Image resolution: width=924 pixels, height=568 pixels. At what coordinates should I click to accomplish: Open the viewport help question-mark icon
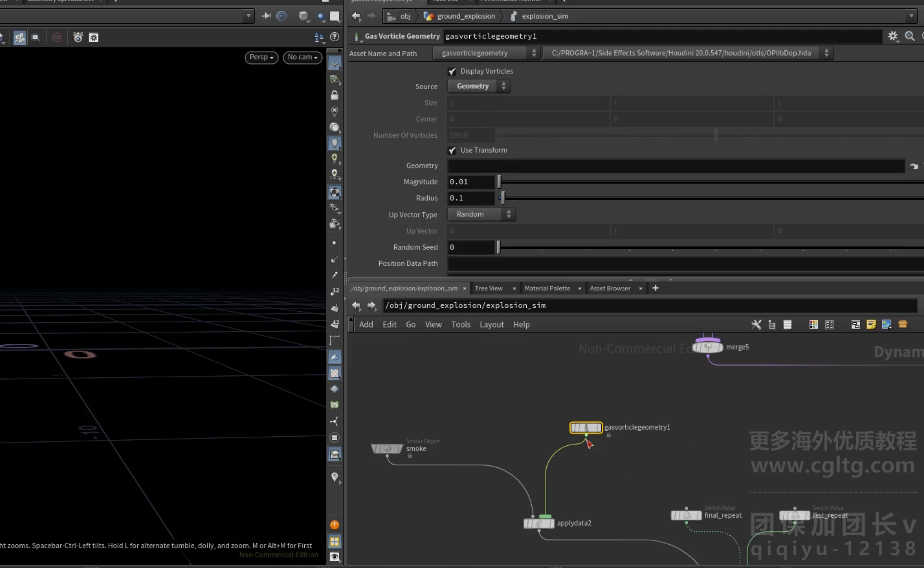[x=334, y=37]
